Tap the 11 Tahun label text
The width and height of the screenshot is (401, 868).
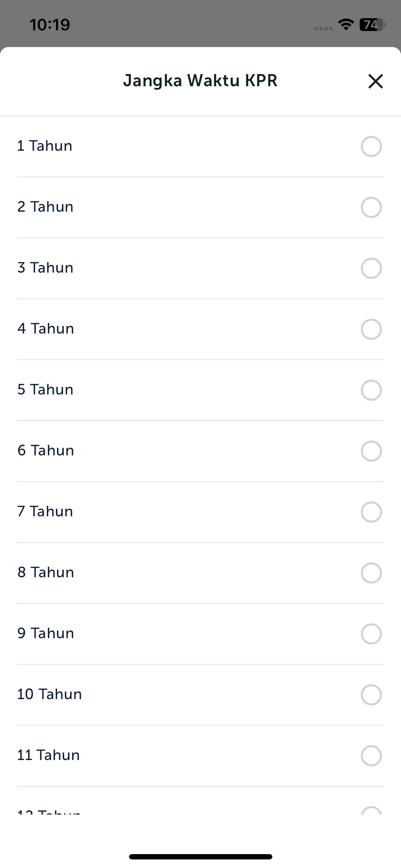pyautogui.click(x=48, y=755)
